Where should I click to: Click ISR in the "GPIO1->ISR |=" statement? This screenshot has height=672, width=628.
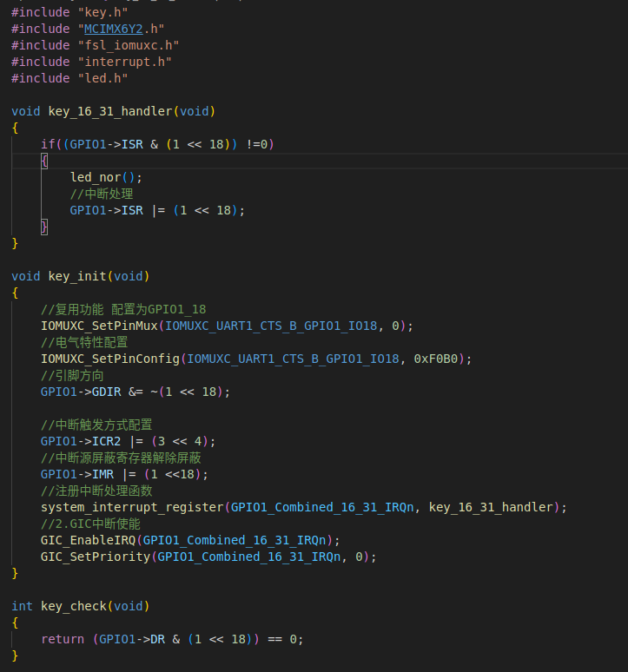(x=132, y=210)
